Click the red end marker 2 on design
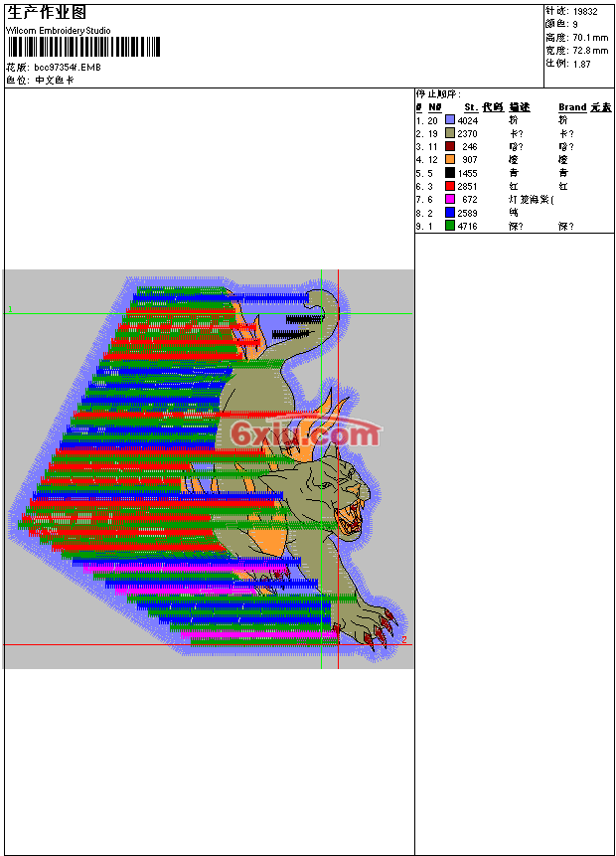 pyautogui.click(x=404, y=639)
